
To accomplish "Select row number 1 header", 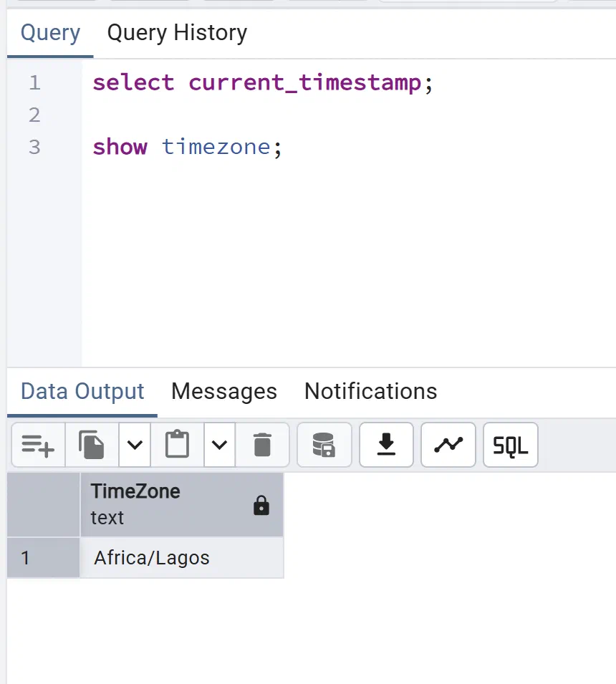I will coord(44,558).
